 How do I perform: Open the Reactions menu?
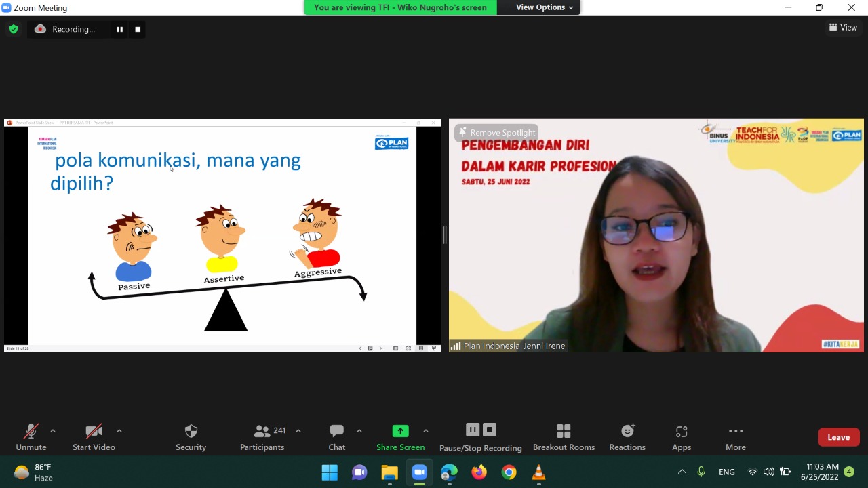click(x=627, y=432)
